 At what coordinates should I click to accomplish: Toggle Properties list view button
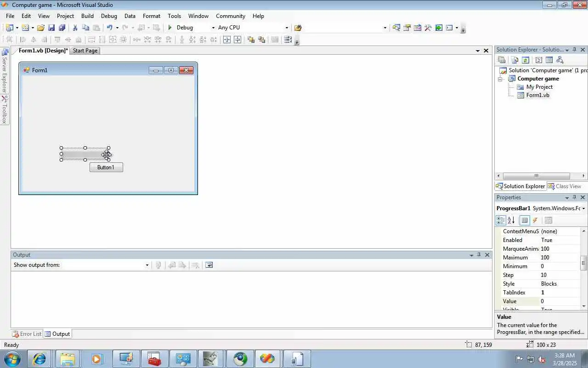click(x=525, y=220)
